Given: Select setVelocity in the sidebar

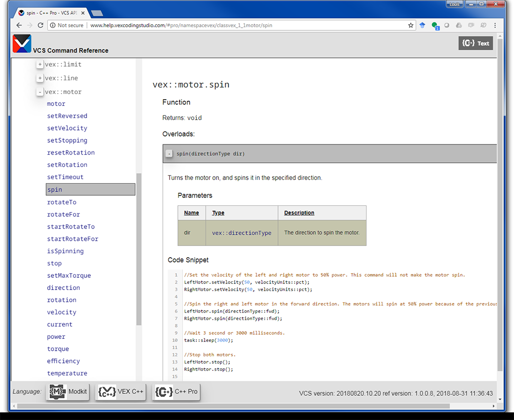Looking at the screenshot, I should point(66,128).
